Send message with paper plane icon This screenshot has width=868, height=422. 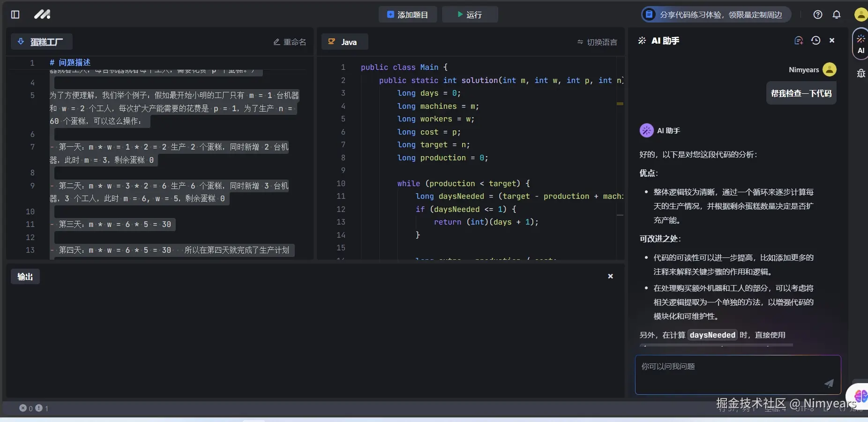(829, 384)
